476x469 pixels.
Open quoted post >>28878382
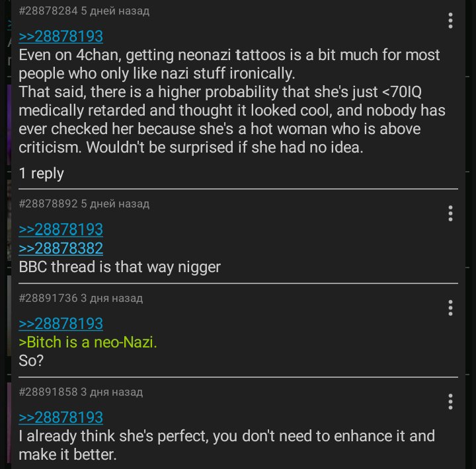tap(61, 248)
